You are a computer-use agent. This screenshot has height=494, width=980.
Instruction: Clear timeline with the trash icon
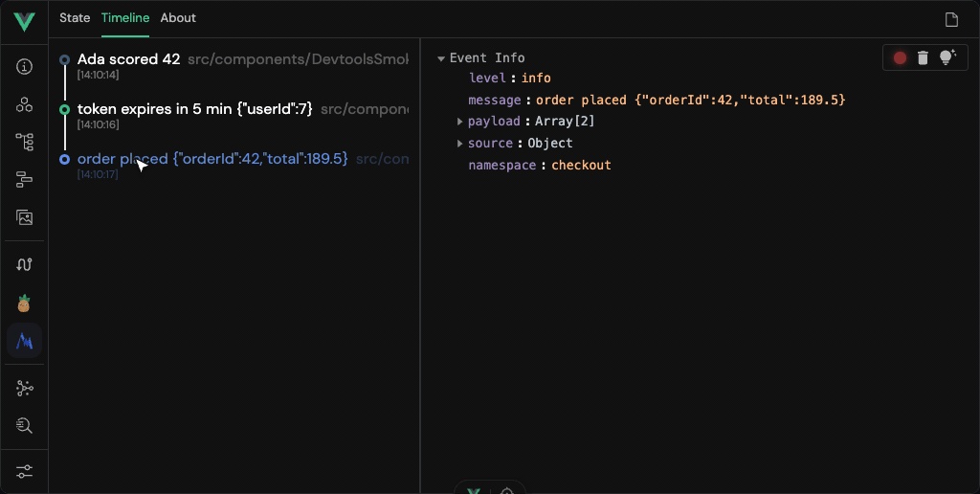923,58
